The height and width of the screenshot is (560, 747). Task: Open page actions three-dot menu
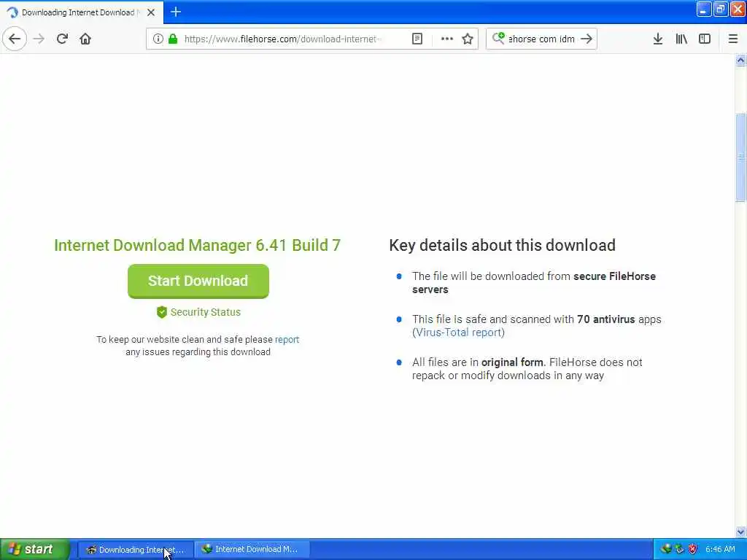pos(446,39)
